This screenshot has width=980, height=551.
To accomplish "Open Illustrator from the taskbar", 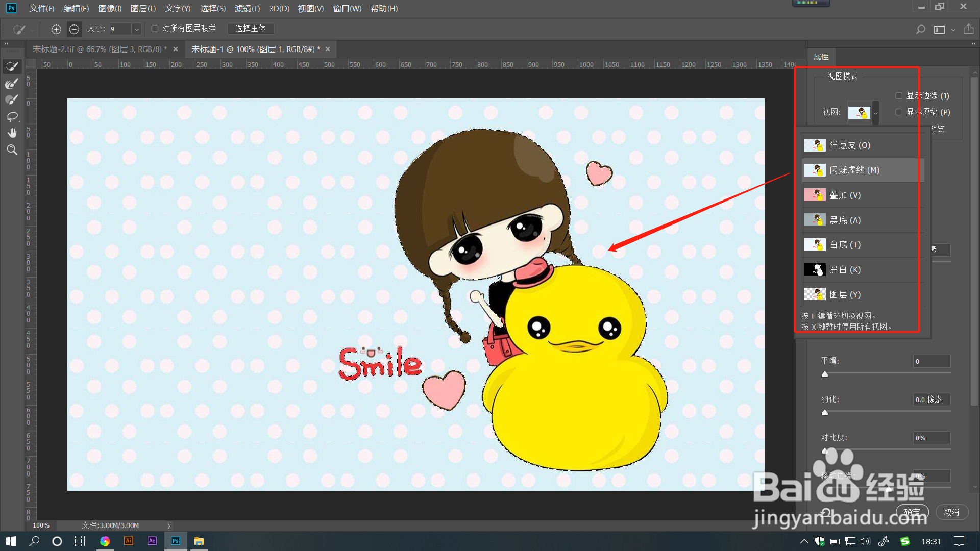I will click(129, 541).
